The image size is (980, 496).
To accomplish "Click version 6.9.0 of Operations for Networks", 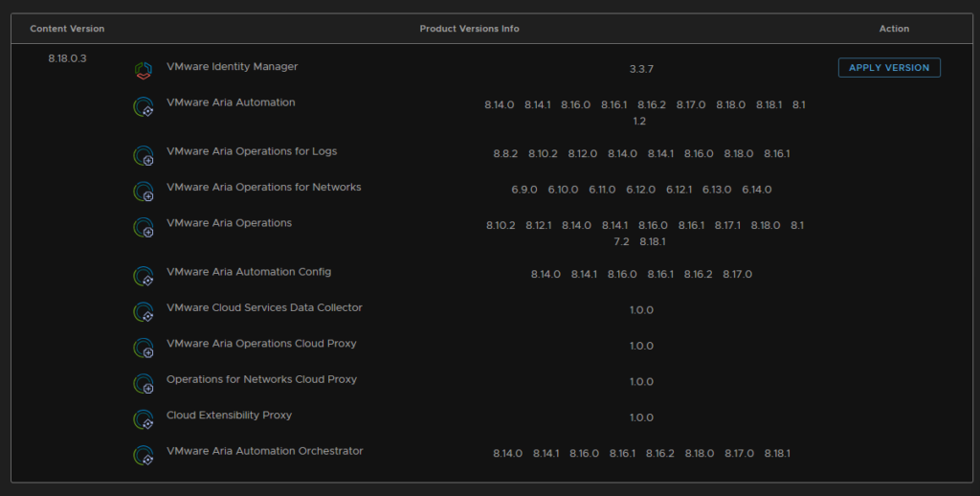I will tap(523, 190).
